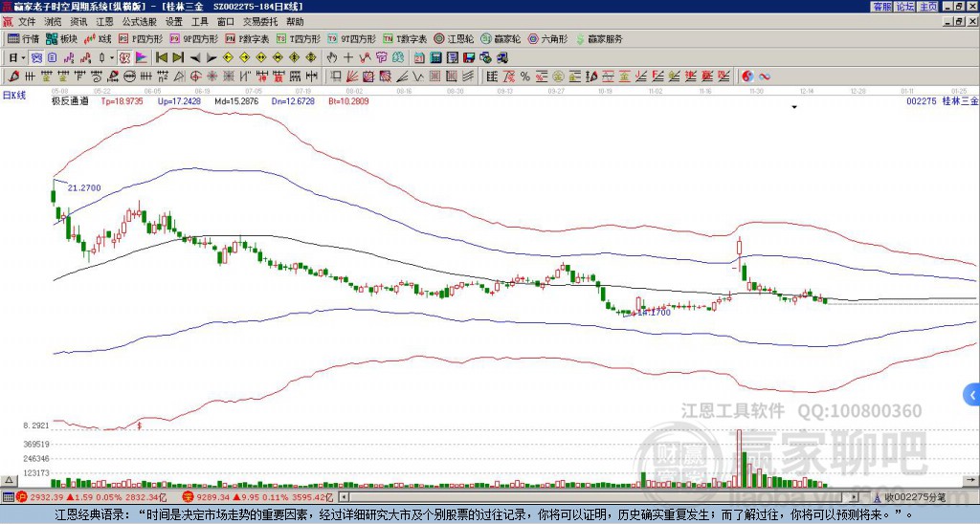Open the 文件 menu
980x524 pixels.
pos(27,22)
